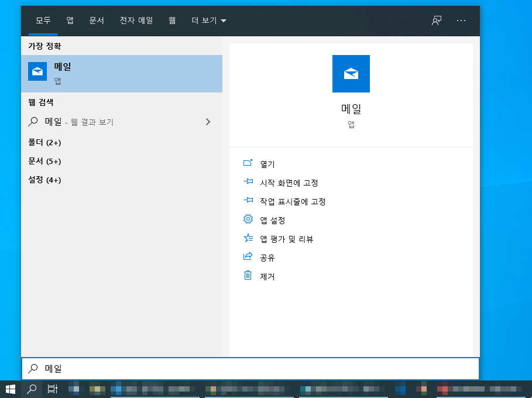Select 시작 화면에 고정

point(289,183)
